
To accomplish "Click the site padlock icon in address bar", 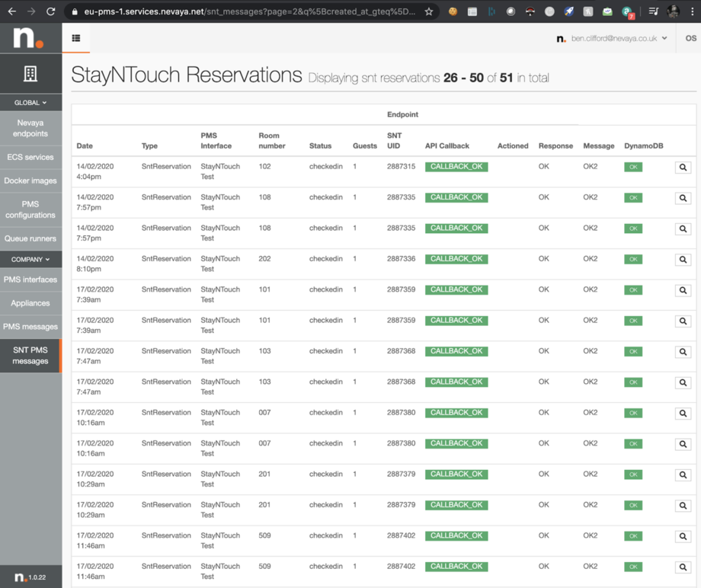I will 75,12.
